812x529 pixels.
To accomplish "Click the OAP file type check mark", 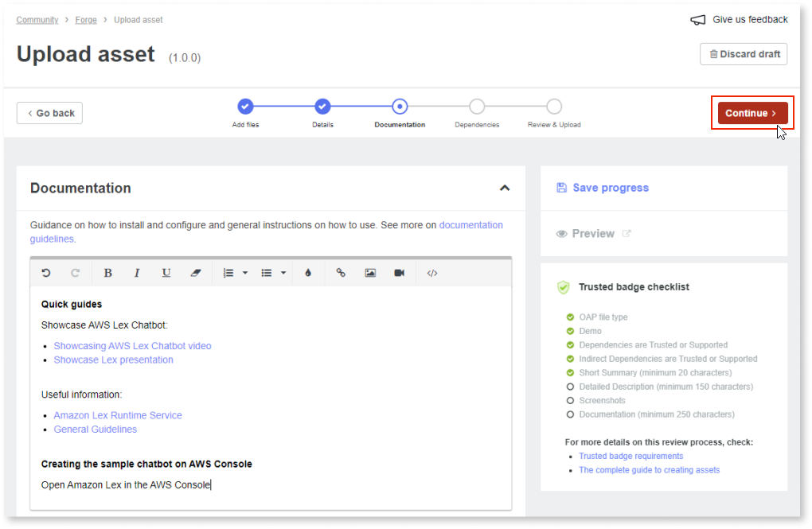I will pos(570,317).
